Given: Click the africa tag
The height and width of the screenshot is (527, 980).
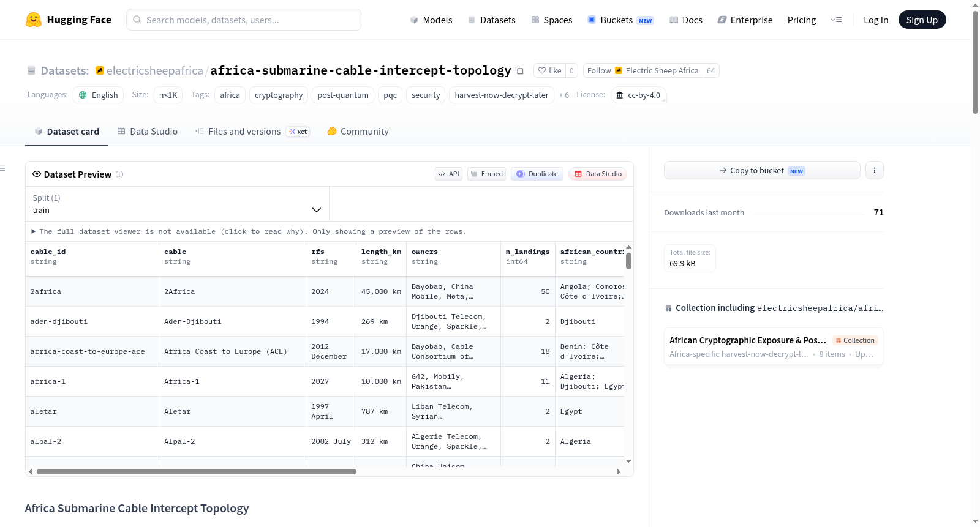Looking at the screenshot, I should [x=230, y=95].
